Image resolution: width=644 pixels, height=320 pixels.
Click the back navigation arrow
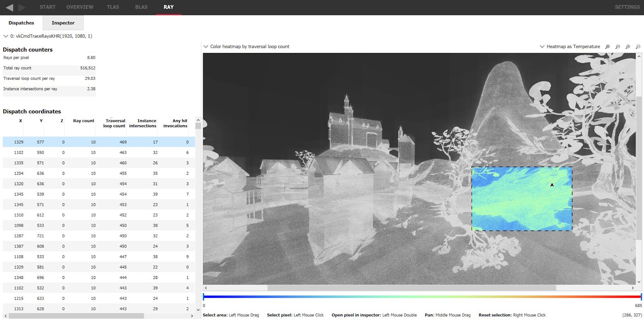[x=9, y=7]
